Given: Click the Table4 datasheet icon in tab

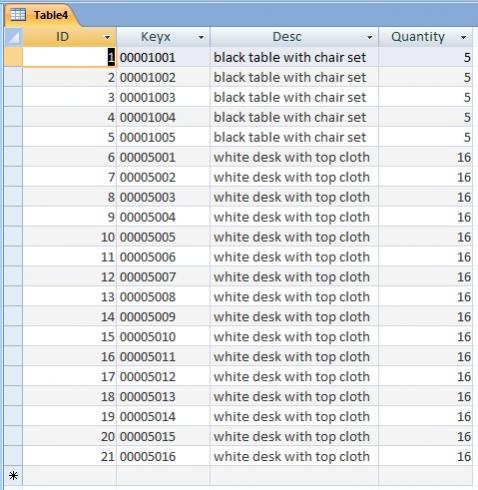Looking at the screenshot, I should click(18, 15).
